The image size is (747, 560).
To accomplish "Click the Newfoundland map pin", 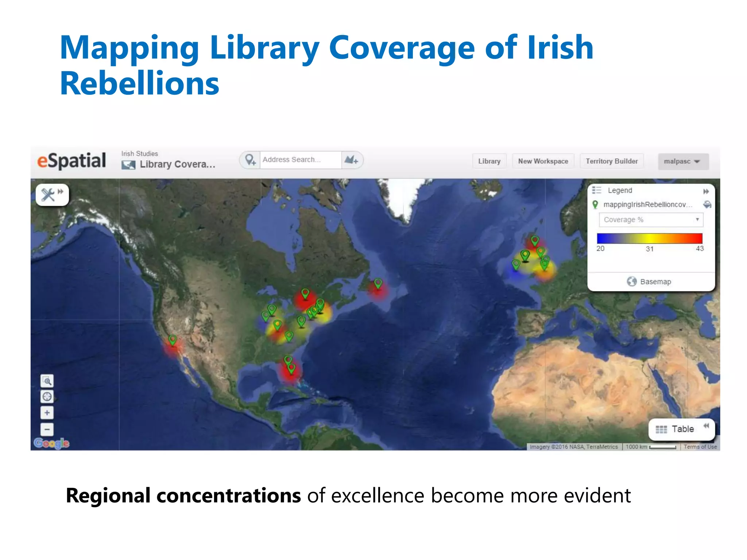I will pyautogui.click(x=378, y=283).
